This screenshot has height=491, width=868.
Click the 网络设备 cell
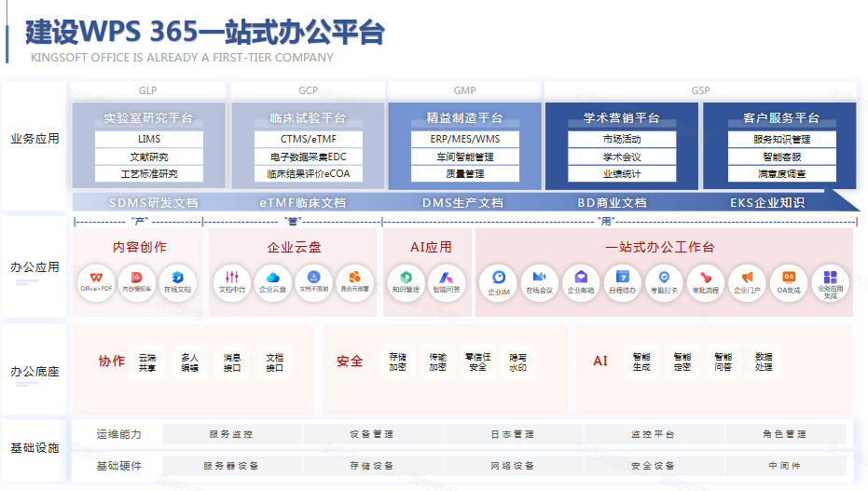513,466
